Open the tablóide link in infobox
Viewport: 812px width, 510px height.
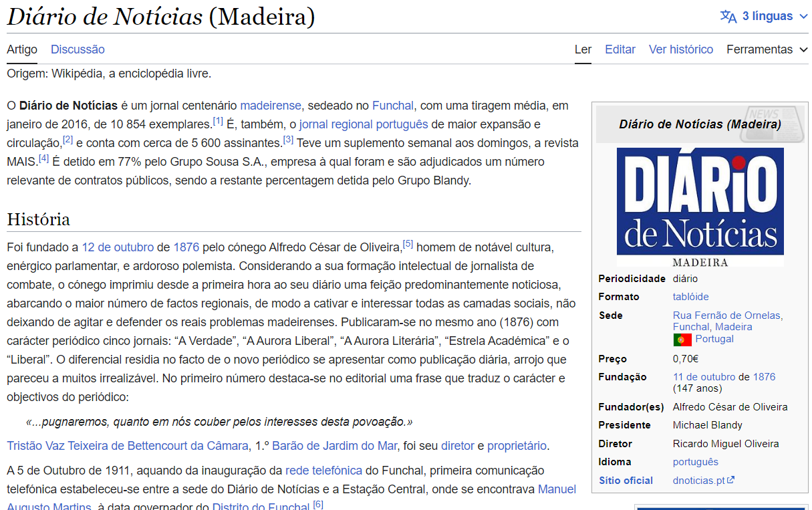[x=690, y=297]
